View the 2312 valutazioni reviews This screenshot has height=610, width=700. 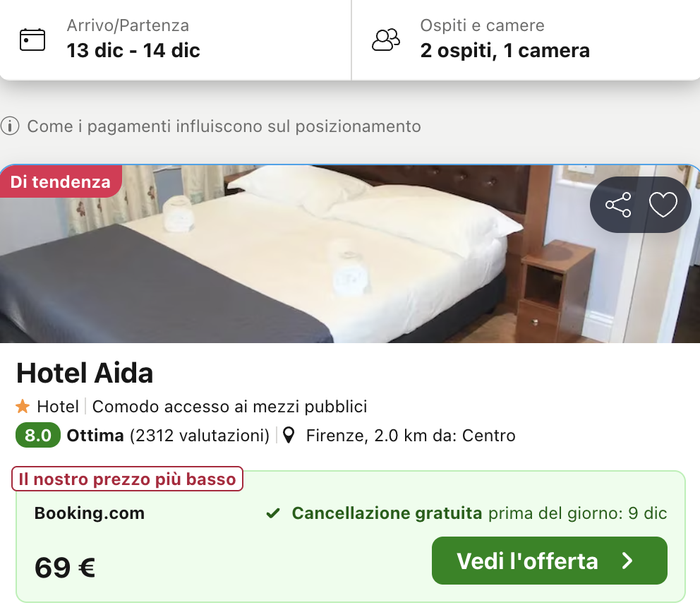point(199,436)
